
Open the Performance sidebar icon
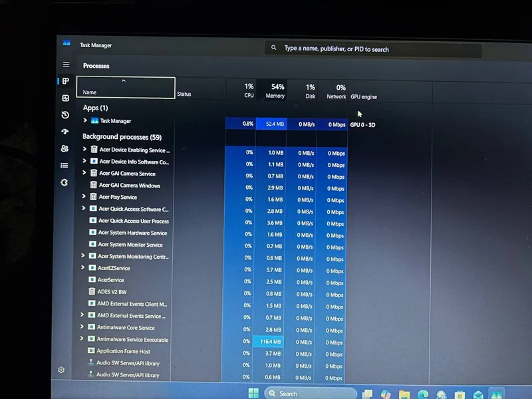(x=65, y=98)
